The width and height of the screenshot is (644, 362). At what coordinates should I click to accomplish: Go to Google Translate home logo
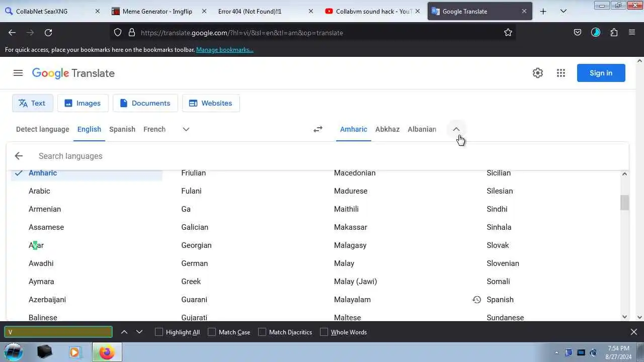(x=73, y=73)
